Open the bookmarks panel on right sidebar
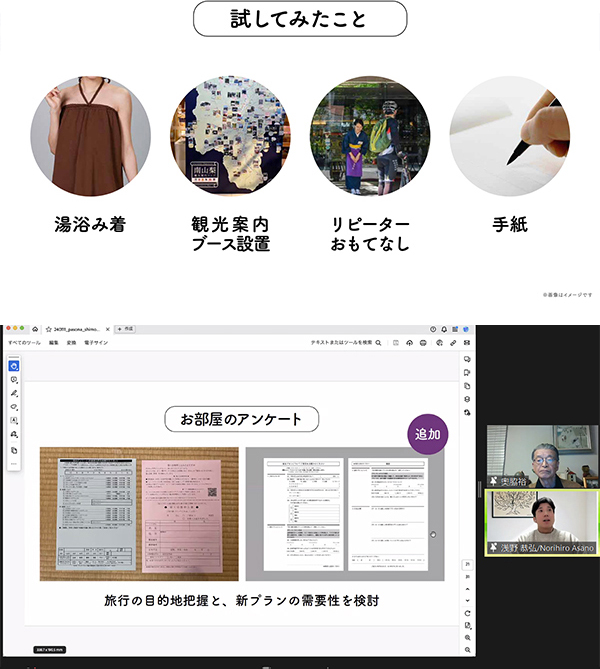600x669 pixels. (467, 372)
